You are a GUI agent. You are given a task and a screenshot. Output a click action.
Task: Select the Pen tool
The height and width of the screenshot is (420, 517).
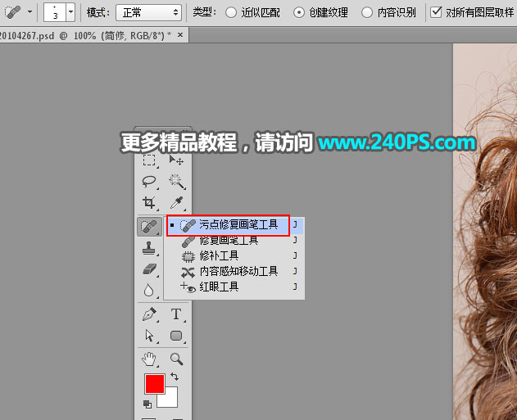click(x=149, y=314)
